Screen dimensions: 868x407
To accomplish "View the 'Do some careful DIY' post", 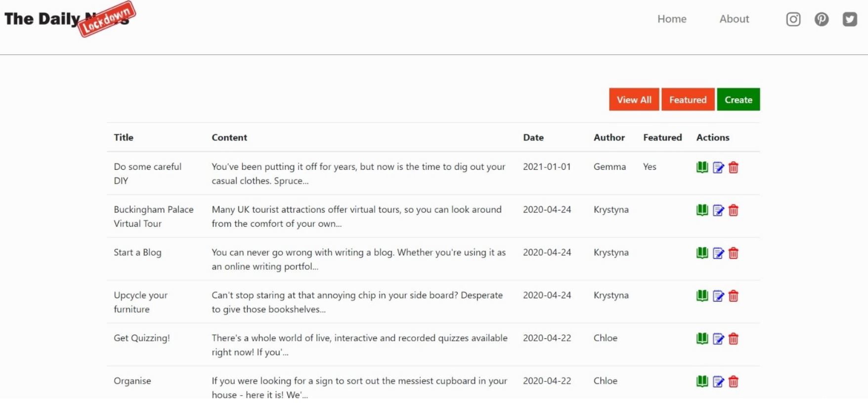I will pyautogui.click(x=702, y=167).
